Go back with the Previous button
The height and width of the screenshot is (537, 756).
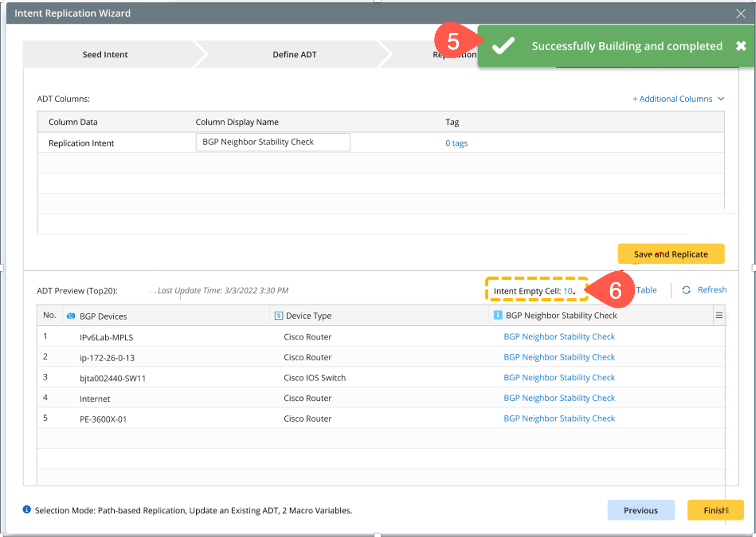[640, 510]
